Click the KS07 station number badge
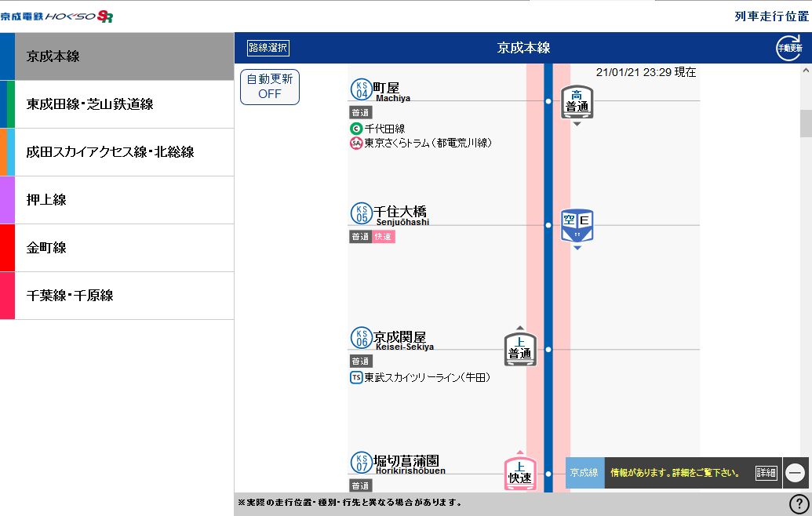812x516 pixels. pos(362,462)
